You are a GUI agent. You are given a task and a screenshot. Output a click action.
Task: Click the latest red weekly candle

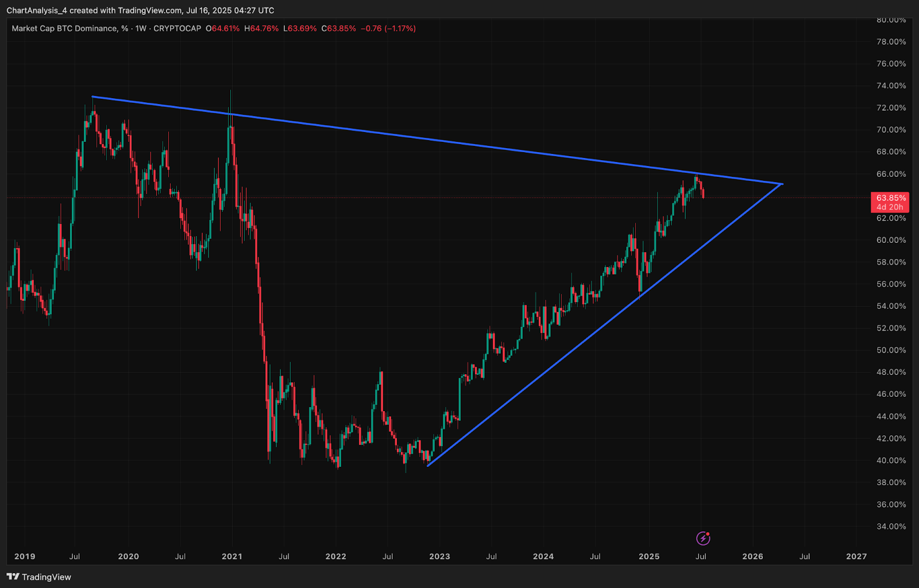[703, 194]
